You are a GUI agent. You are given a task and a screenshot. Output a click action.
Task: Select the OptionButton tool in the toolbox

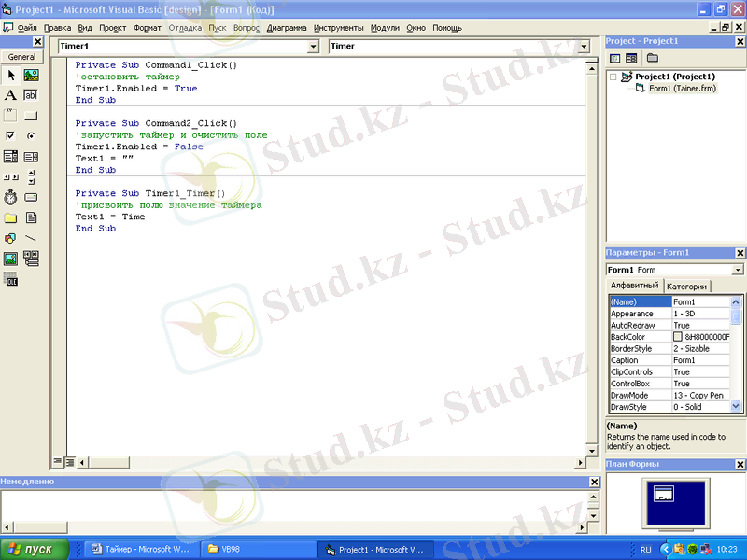pos(31,136)
